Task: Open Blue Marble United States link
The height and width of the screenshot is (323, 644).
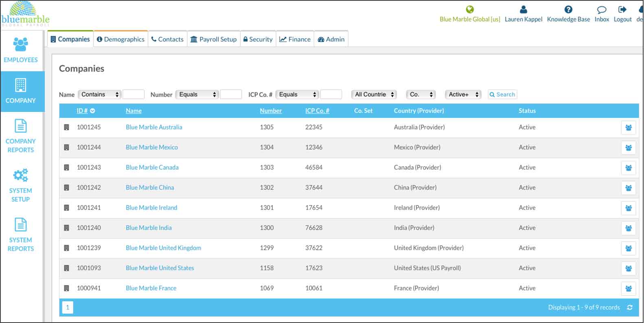Action: 160,268
